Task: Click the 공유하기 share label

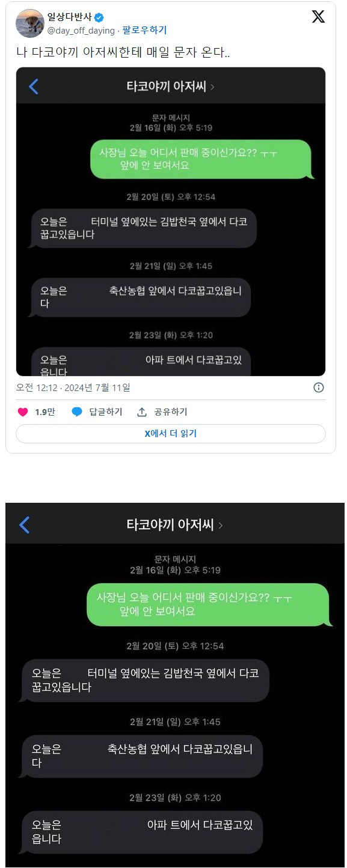Action: [171, 412]
